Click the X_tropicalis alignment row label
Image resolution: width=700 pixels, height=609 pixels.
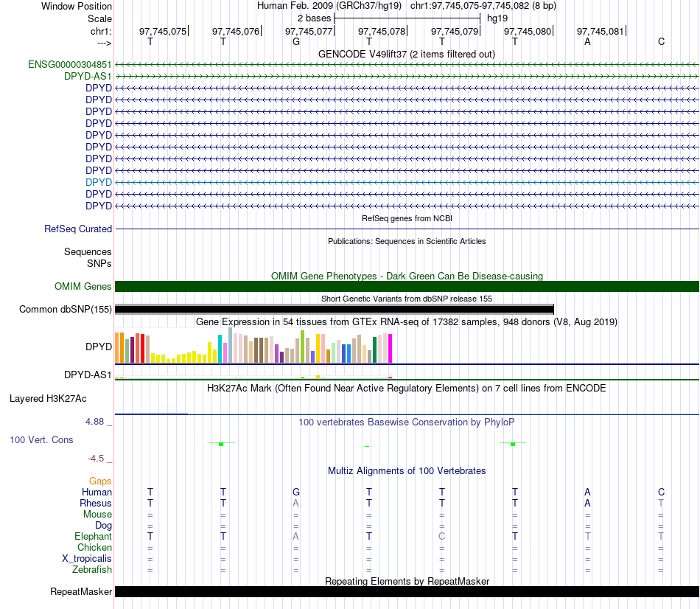pos(87,559)
